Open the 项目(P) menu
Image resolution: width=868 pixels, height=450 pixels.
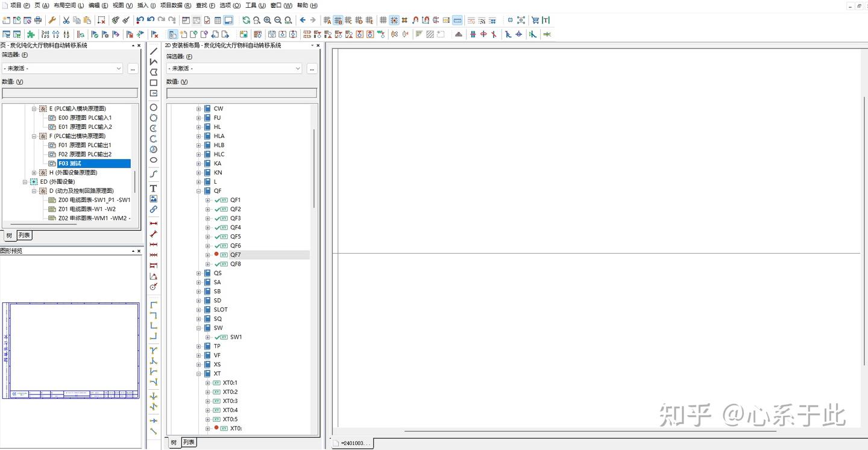tap(20, 5)
